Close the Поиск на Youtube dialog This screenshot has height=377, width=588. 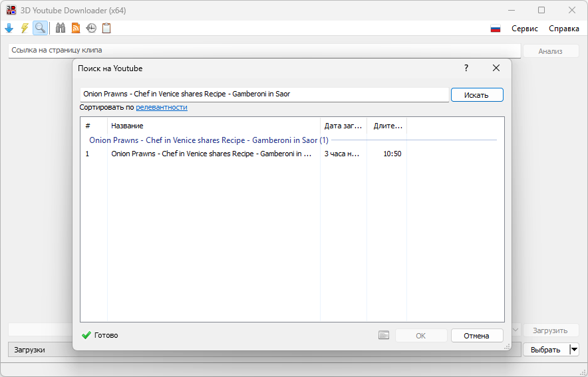pyautogui.click(x=496, y=68)
